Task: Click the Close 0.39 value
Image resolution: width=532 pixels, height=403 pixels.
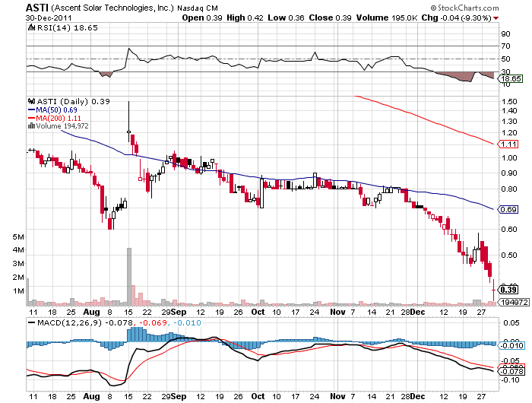Action: coord(330,17)
